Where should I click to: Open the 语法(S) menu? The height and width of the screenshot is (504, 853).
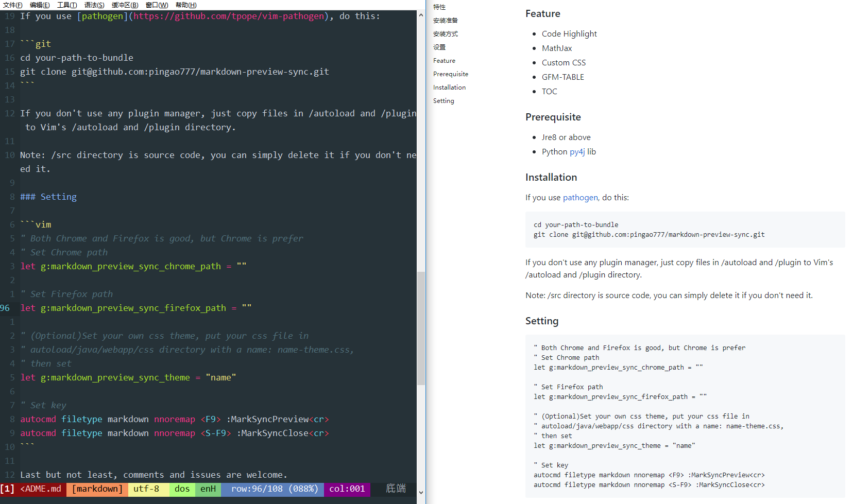click(94, 5)
